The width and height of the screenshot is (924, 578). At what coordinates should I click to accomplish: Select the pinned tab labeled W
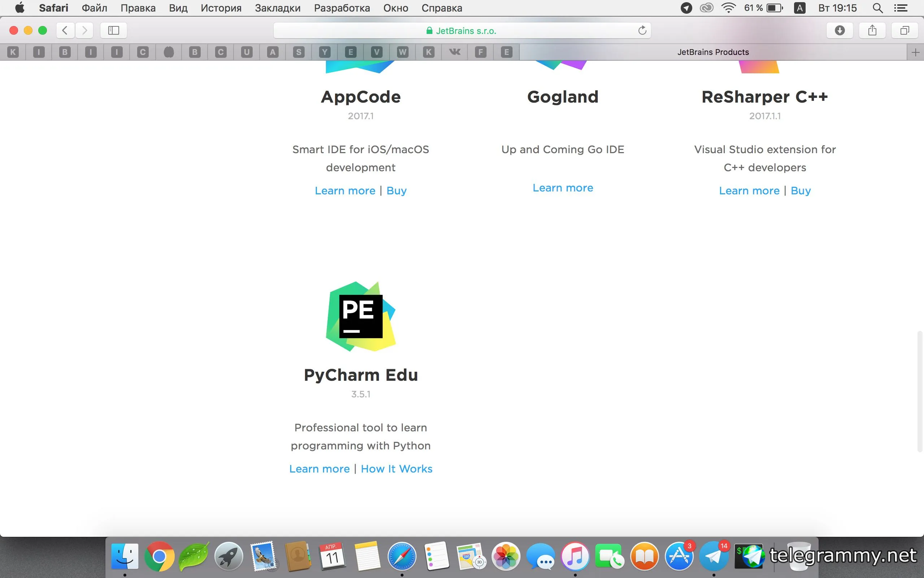(402, 52)
